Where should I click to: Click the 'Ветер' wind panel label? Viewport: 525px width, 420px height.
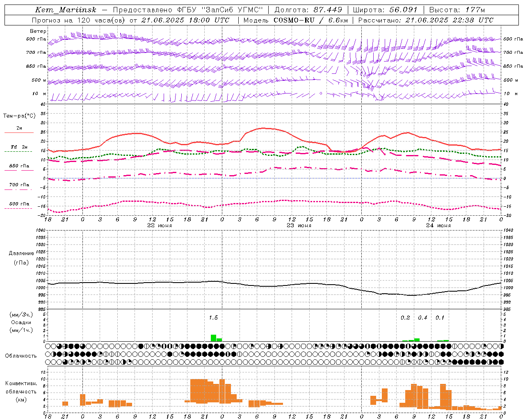[38, 31]
